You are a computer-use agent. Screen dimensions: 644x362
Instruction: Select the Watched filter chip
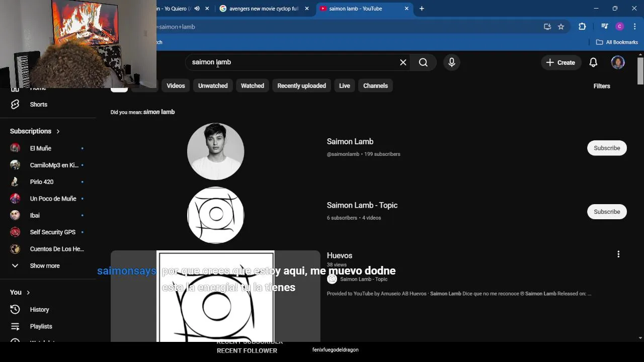(253, 86)
